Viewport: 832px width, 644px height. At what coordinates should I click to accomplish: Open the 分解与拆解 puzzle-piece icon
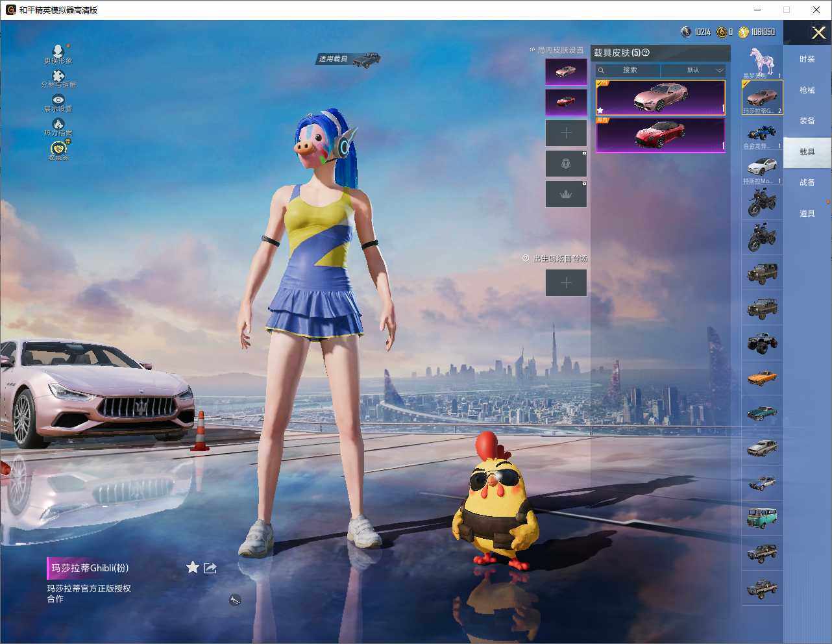[x=58, y=79]
